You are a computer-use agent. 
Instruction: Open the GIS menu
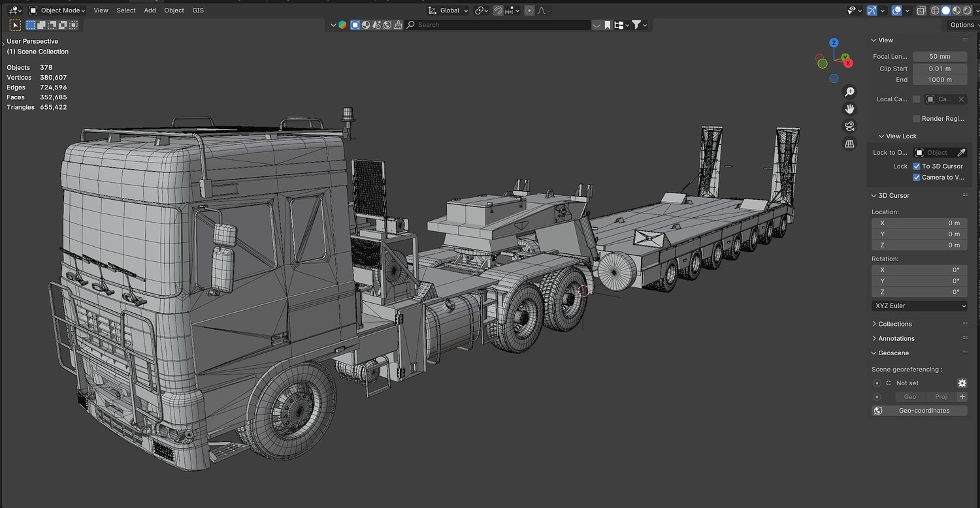click(x=198, y=10)
